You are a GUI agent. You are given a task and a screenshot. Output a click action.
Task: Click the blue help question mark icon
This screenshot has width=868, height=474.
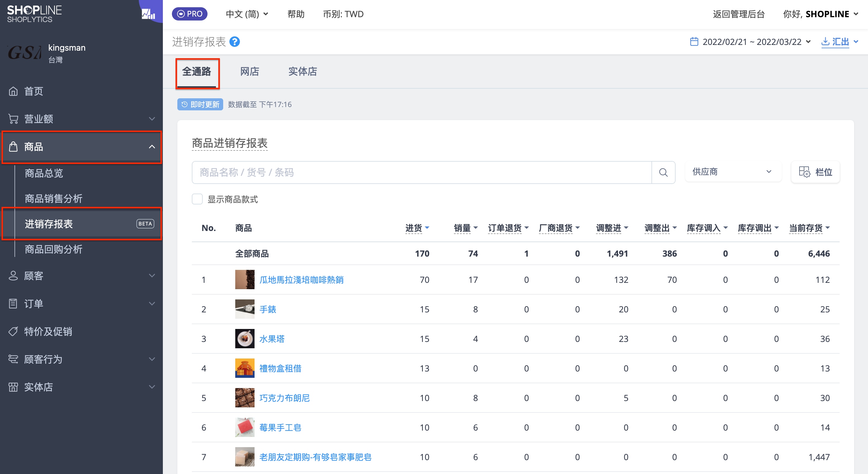point(235,42)
